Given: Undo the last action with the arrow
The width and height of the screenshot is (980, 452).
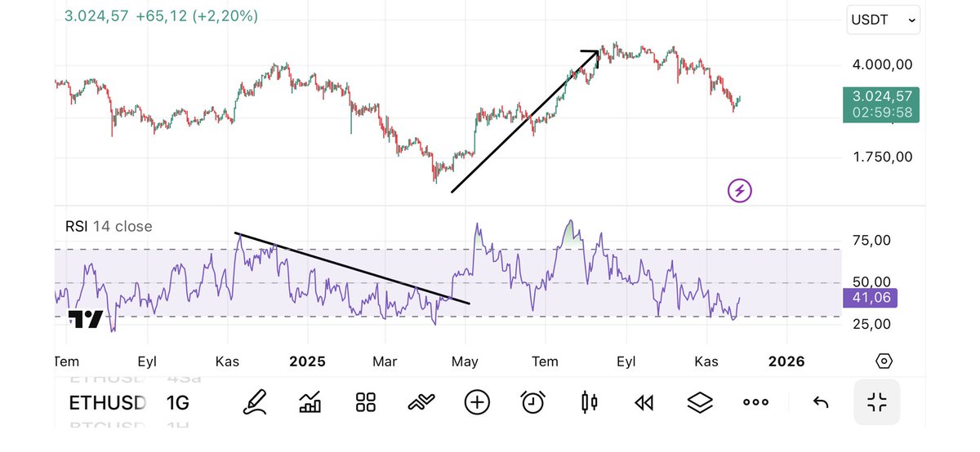Looking at the screenshot, I should [x=822, y=401].
